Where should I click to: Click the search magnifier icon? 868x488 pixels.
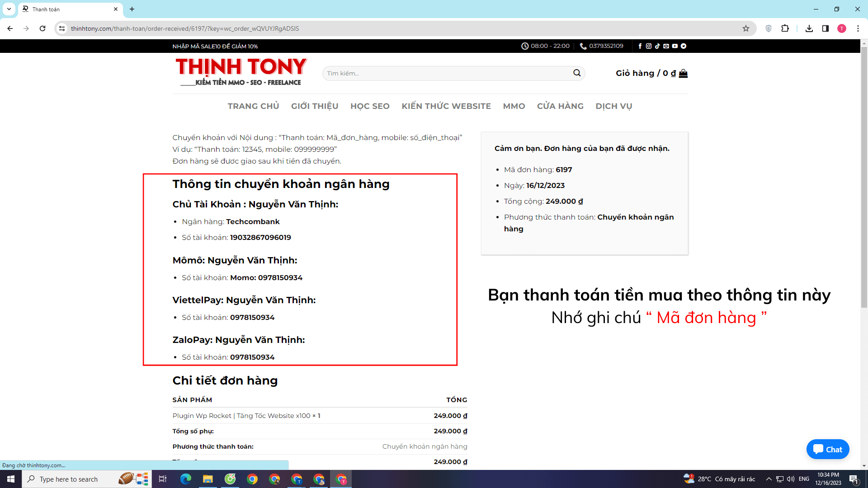[x=577, y=73]
